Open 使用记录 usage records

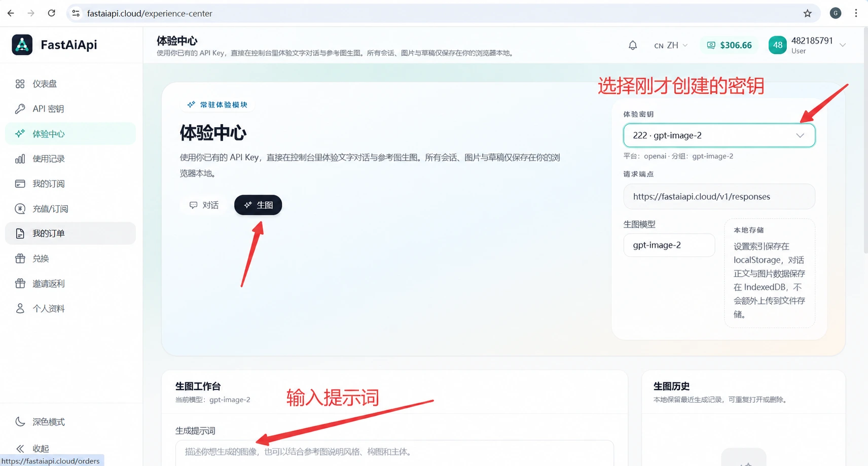pos(70,159)
